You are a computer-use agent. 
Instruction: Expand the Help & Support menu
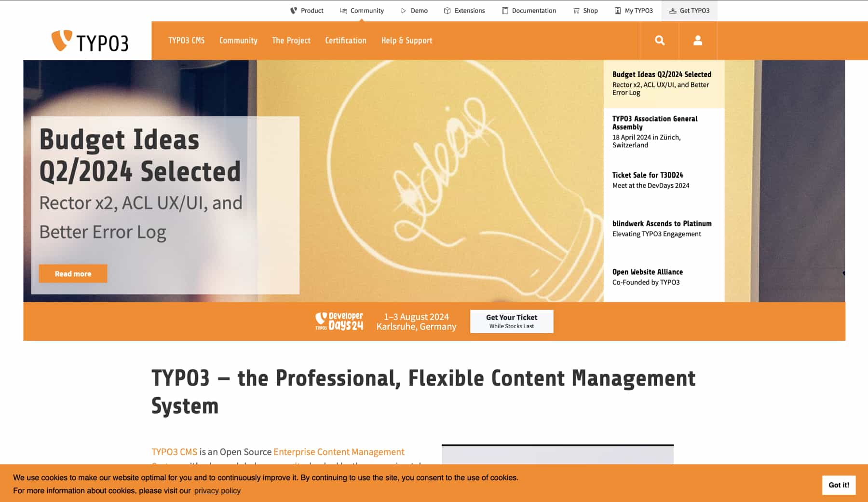coord(407,41)
